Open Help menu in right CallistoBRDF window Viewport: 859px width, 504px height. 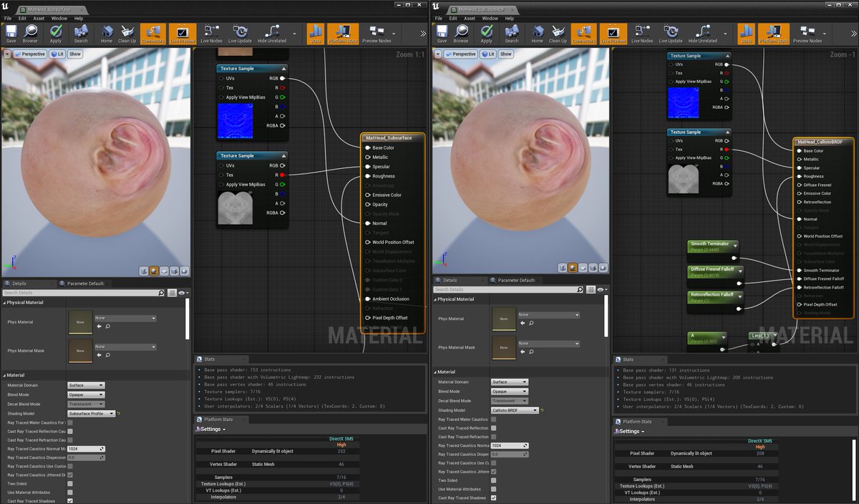click(509, 18)
